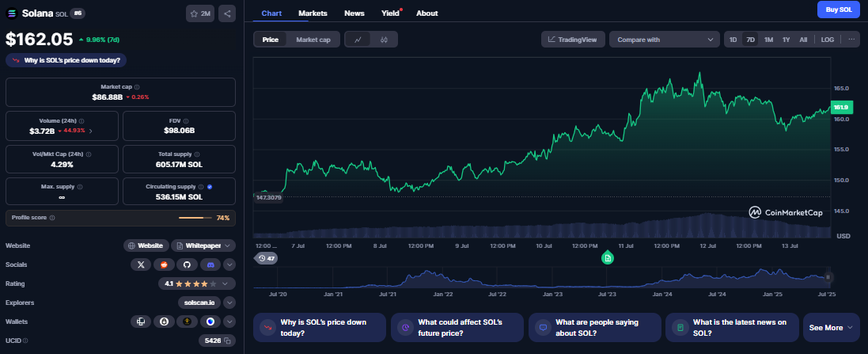Viewport: 868px width, 354px height.
Task: Open the Compare with dropdown
Action: 665,39
